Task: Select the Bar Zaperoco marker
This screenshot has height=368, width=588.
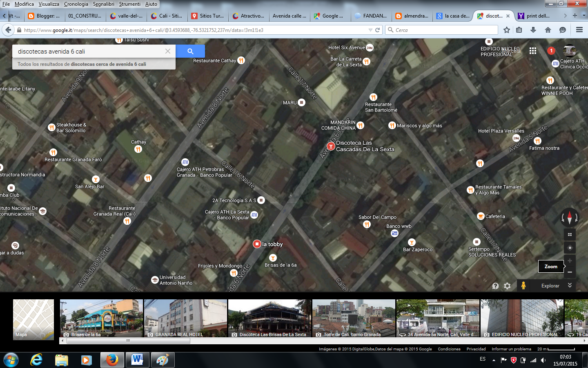Action: [x=412, y=242]
